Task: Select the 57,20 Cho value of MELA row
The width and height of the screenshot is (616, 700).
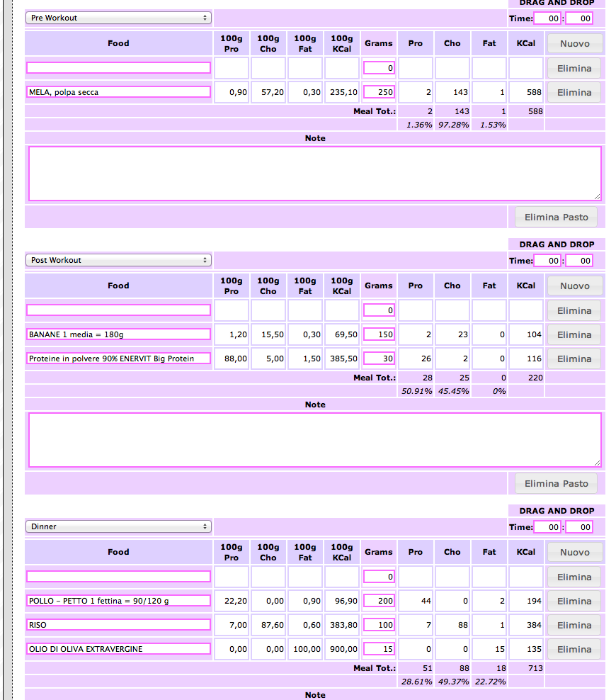Action: [x=273, y=92]
